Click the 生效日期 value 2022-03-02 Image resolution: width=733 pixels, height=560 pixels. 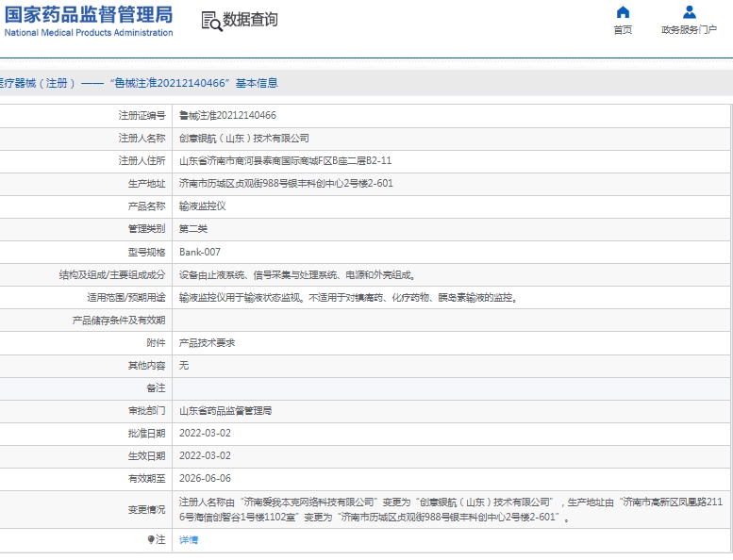205,456
